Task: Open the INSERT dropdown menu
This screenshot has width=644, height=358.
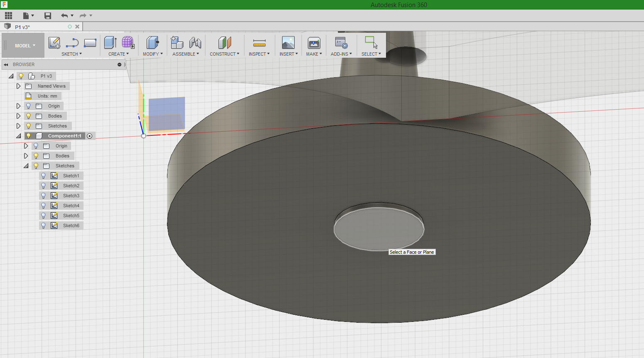Action: tap(288, 54)
